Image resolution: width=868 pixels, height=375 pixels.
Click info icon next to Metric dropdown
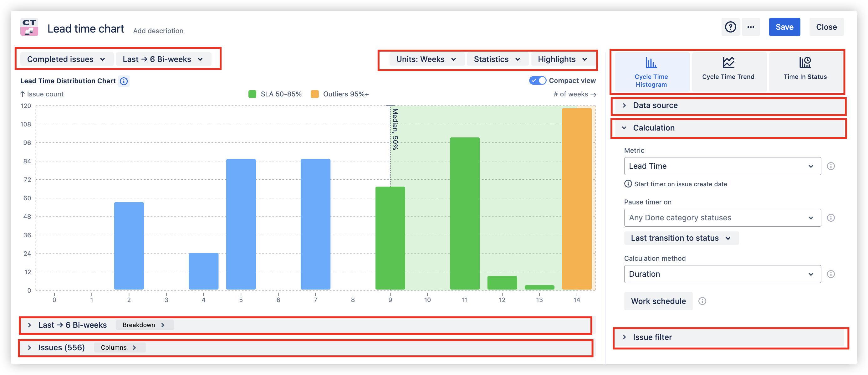coord(830,166)
